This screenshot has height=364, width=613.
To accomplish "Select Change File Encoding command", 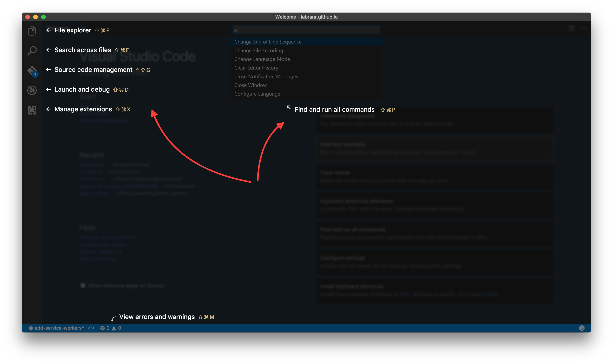I will point(306,50).
